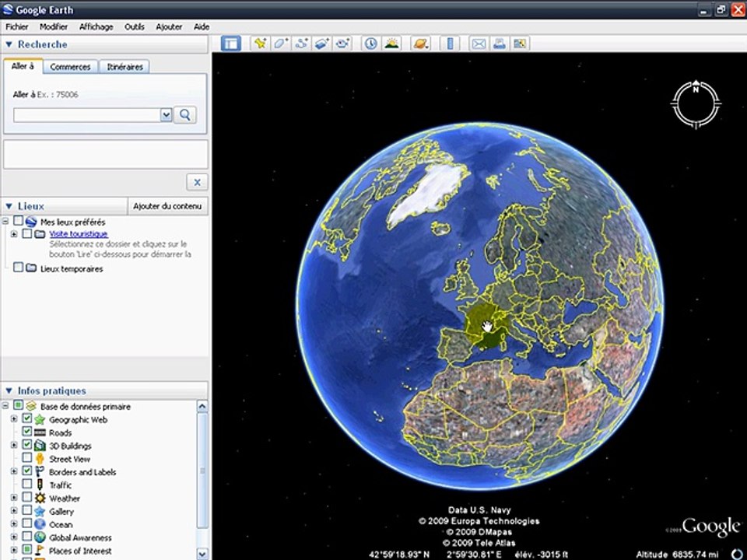Click the N on the compass ring
The width and height of the screenshot is (747, 560).
(696, 89)
